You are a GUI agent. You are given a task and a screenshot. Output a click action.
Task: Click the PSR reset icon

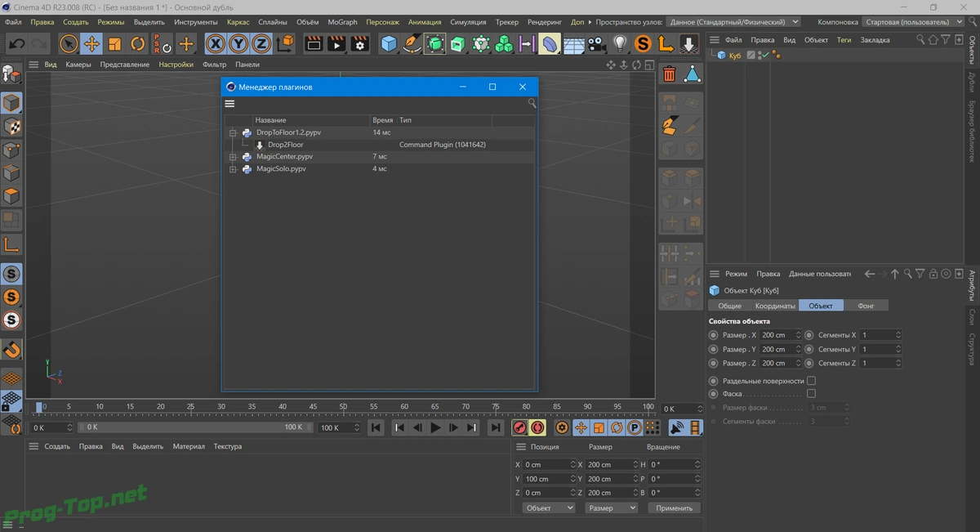[162, 43]
